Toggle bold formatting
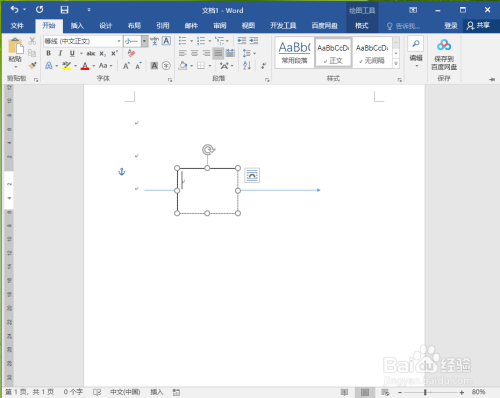 point(49,53)
